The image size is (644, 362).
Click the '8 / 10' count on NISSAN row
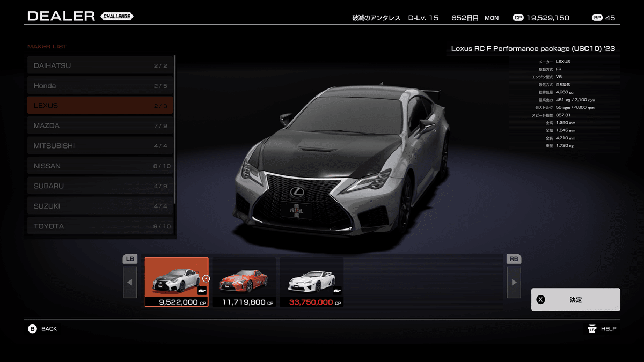162,166
